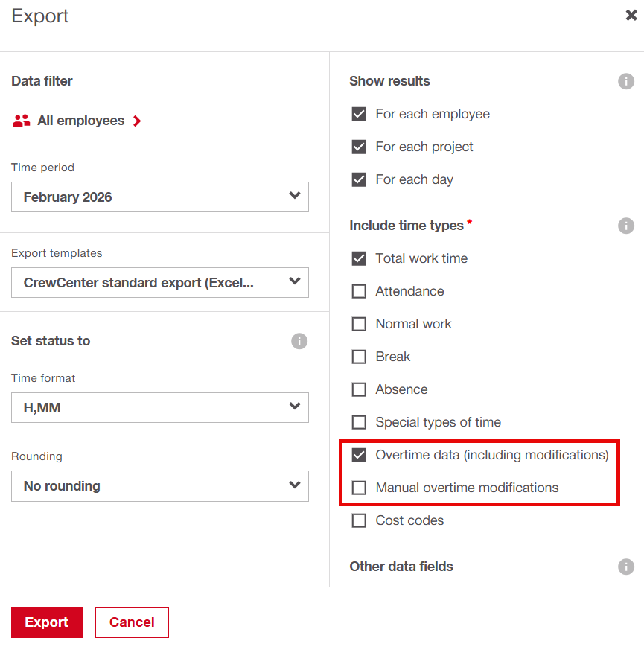644x647 pixels.
Task: Tick the Manual overtime modifications checkbox
Action: point(359,488)
